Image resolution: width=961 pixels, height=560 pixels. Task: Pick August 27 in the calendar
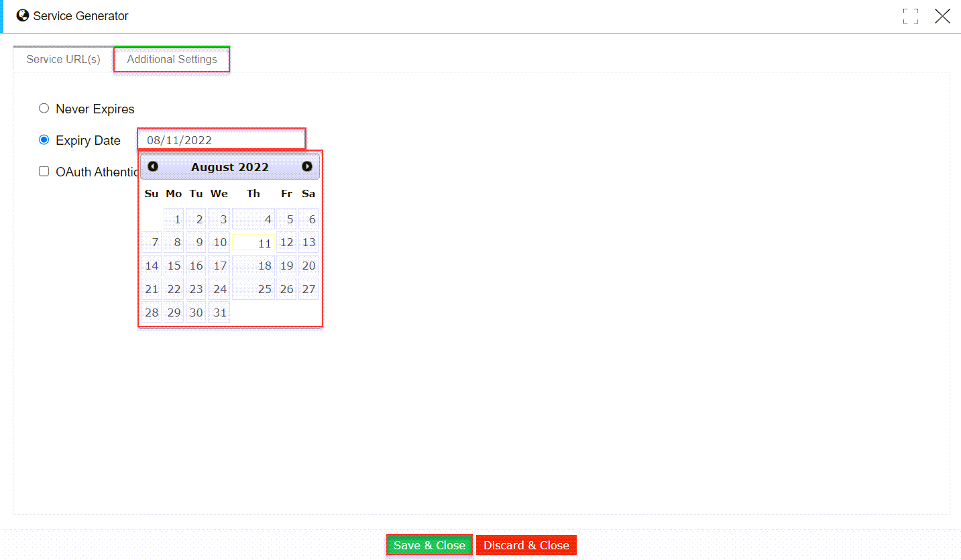click(x=308, y=289)
